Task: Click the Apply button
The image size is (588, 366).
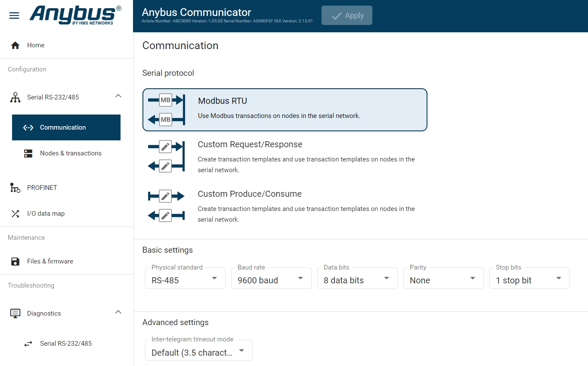Action: click(347, 16)
